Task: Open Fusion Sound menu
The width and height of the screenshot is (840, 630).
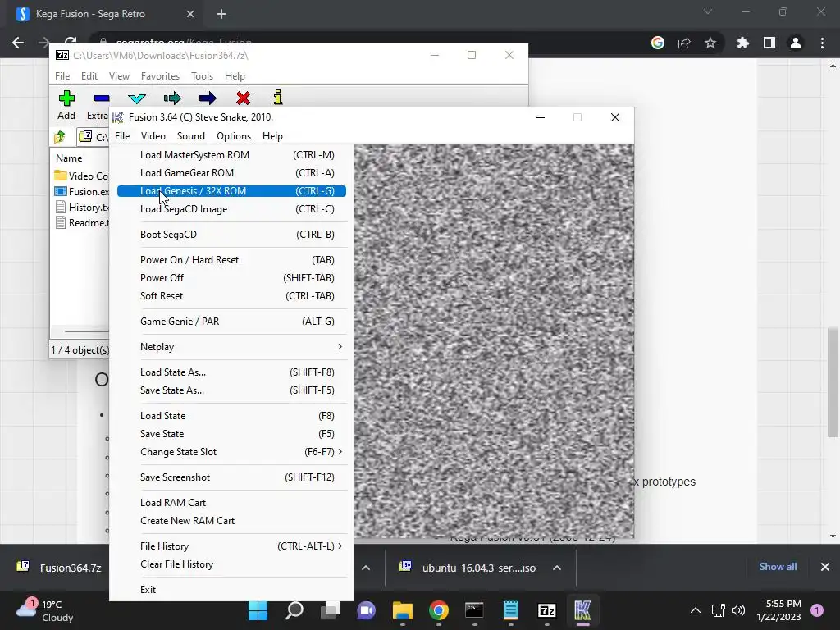Action: 190,136
